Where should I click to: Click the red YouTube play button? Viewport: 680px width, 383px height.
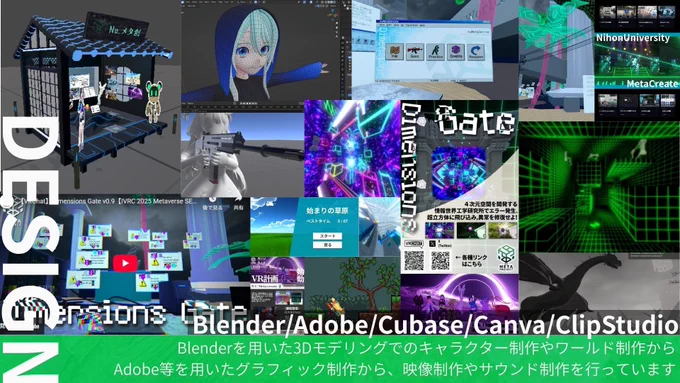tap(125, 263)
